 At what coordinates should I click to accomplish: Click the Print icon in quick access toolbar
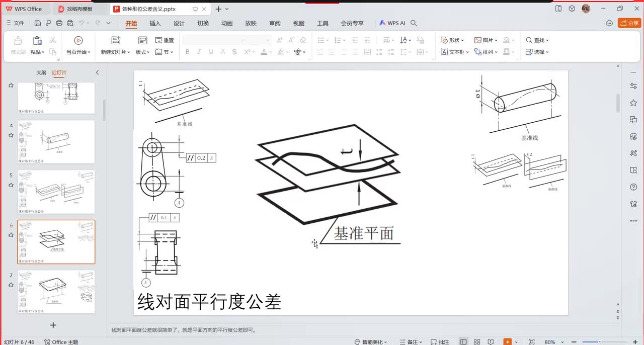point(59,23)
